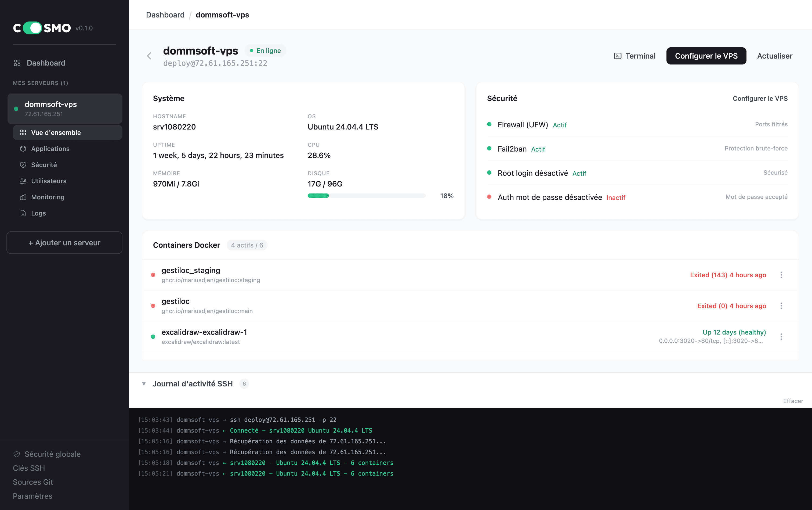Open the Logs section
The image size is (812, 510).
point(38,213)
